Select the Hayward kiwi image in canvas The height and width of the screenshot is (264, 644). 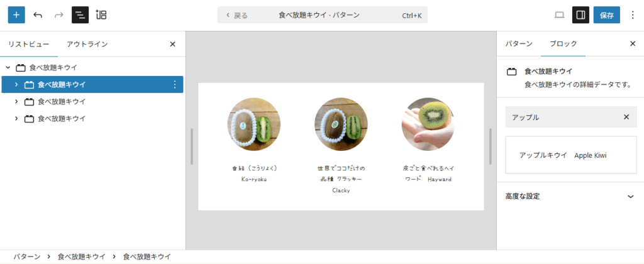(428, 124)
